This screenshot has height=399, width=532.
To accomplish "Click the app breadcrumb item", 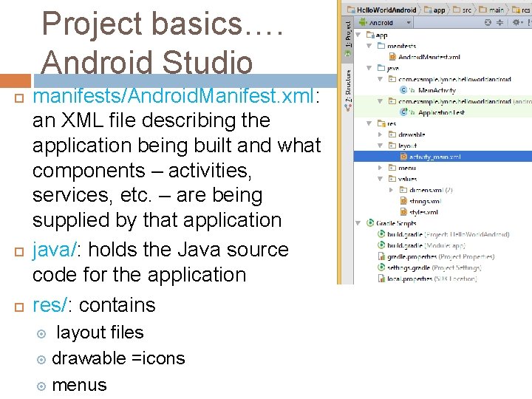I will click(435, 10).
